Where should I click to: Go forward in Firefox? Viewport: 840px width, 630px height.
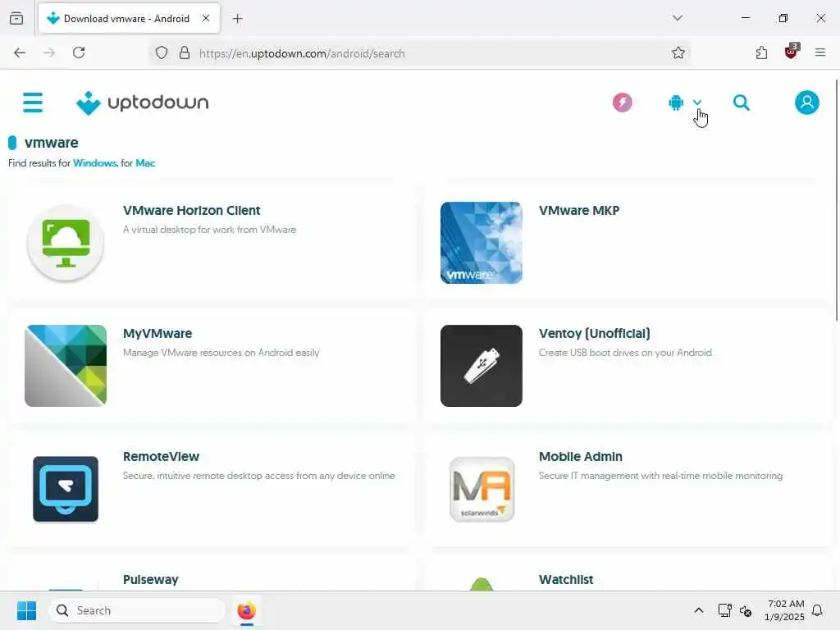pyautogui.click(x=49, y=52)
